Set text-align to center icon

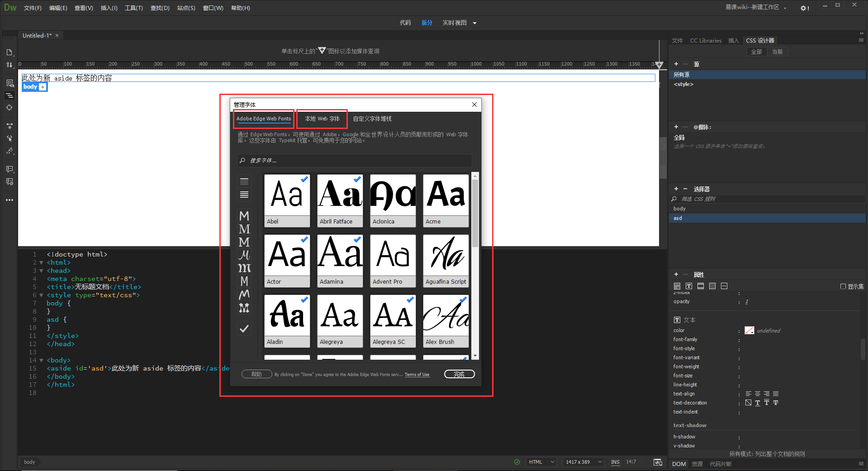[x=758, y=394]
